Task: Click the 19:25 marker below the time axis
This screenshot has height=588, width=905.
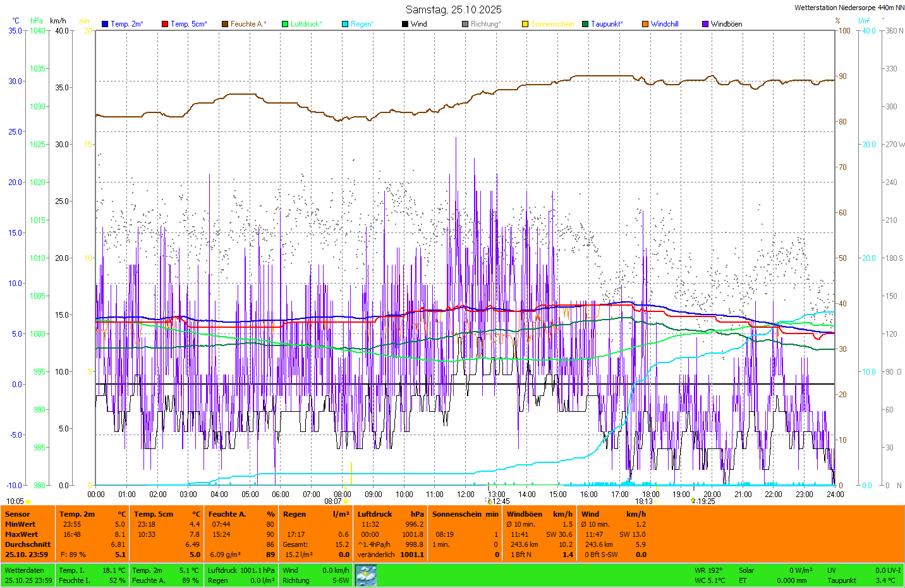Action: (703, 501)
